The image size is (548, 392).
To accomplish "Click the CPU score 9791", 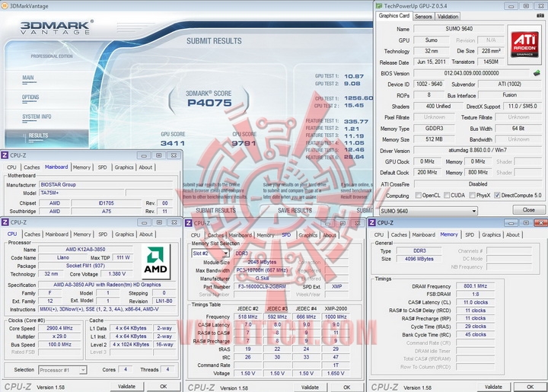I will [244, 143].
